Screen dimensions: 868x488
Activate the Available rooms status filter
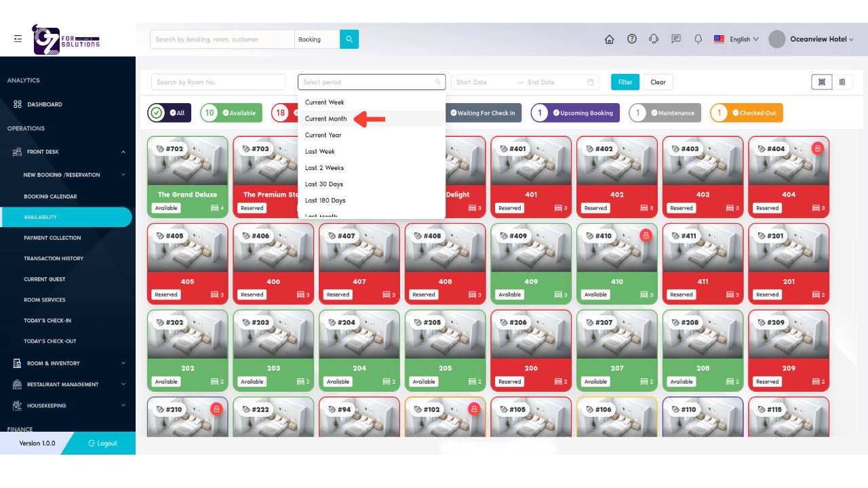tap(231, 113)
